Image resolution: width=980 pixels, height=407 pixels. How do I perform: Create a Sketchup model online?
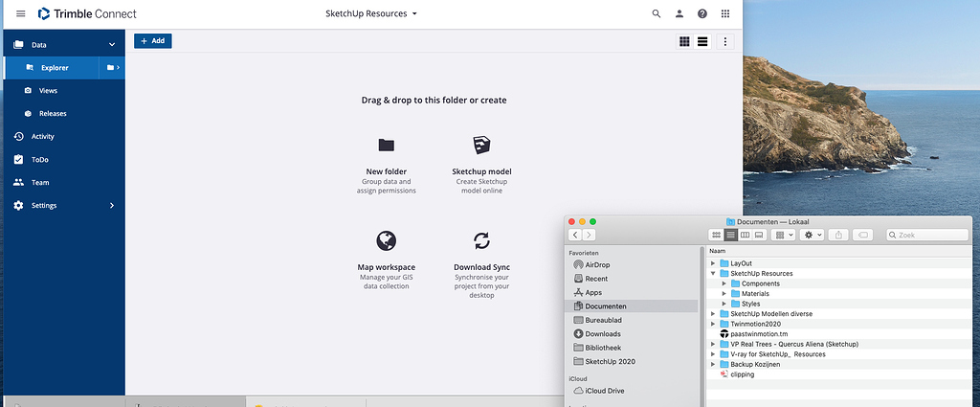pyautogui.click(x=481, y=171)
